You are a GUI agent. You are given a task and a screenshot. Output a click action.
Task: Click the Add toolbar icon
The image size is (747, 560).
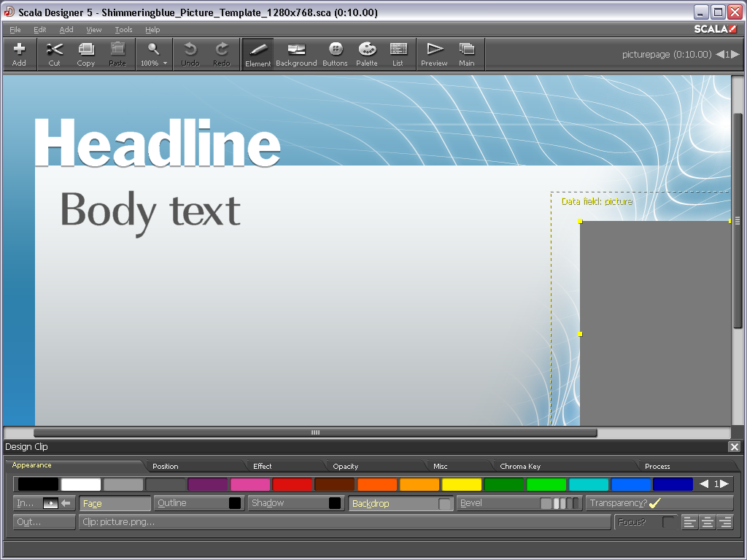(x=19, y=54)
